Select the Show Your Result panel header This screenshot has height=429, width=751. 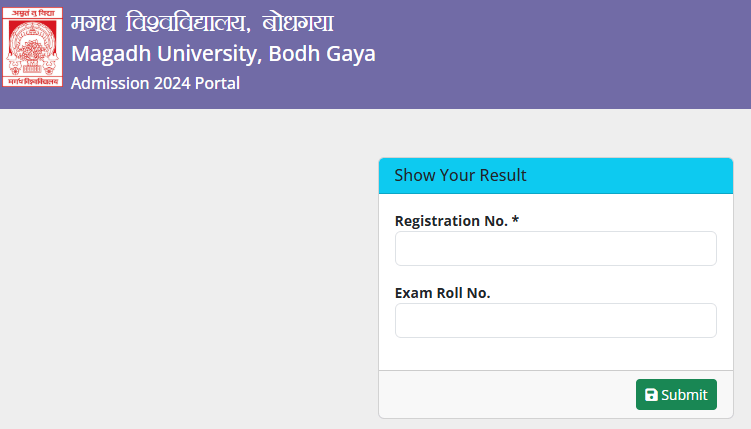pyautogui.click(x=556, y=175)
